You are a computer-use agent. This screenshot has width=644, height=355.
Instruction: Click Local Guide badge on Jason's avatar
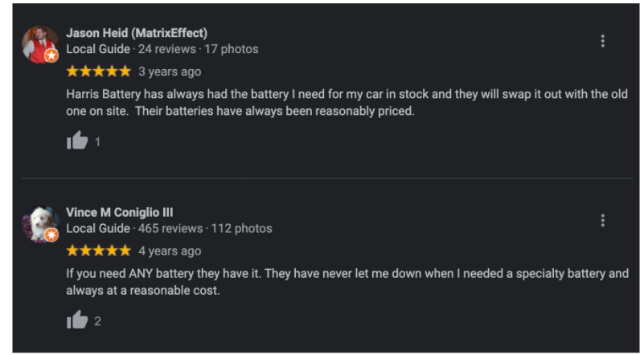(51, 55)
